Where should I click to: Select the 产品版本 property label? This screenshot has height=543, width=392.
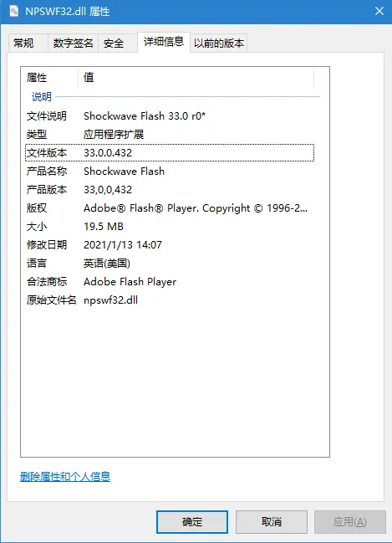coord(47,189)
